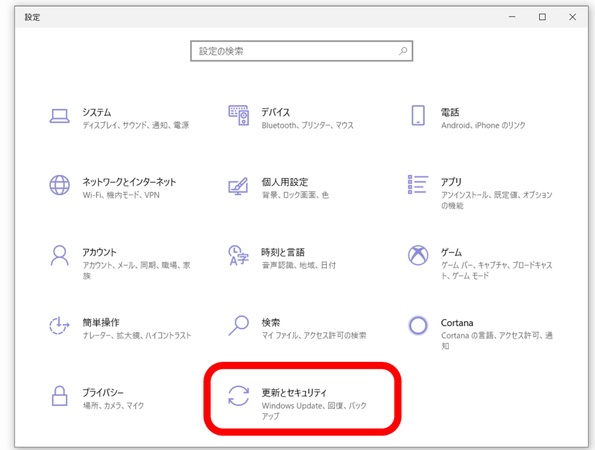
Task: Open the 時刻と言語 category title
Action: point(283,252)
